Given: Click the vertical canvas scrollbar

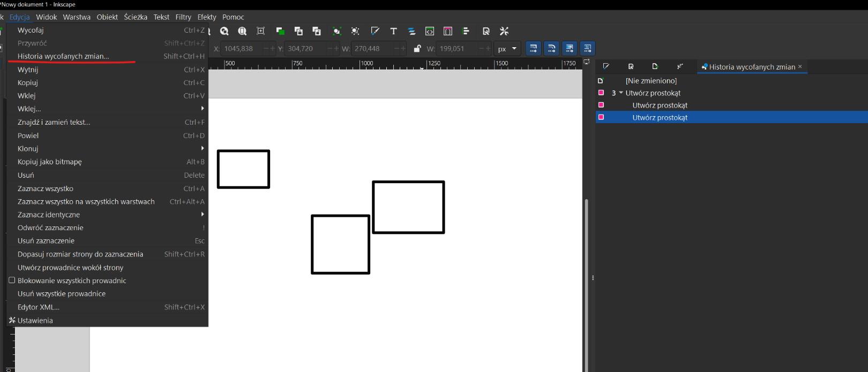Looking at the screenshot, I should [x=586, y=284].
